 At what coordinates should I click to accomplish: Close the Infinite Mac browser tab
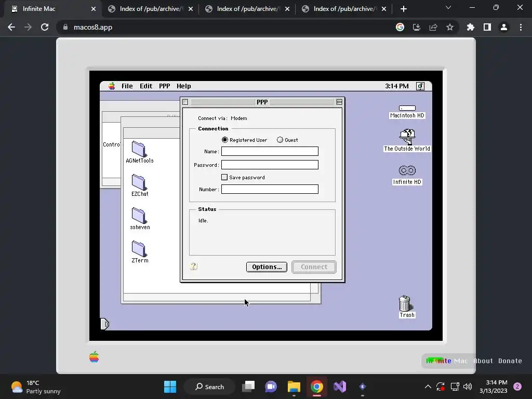(94, 9)
